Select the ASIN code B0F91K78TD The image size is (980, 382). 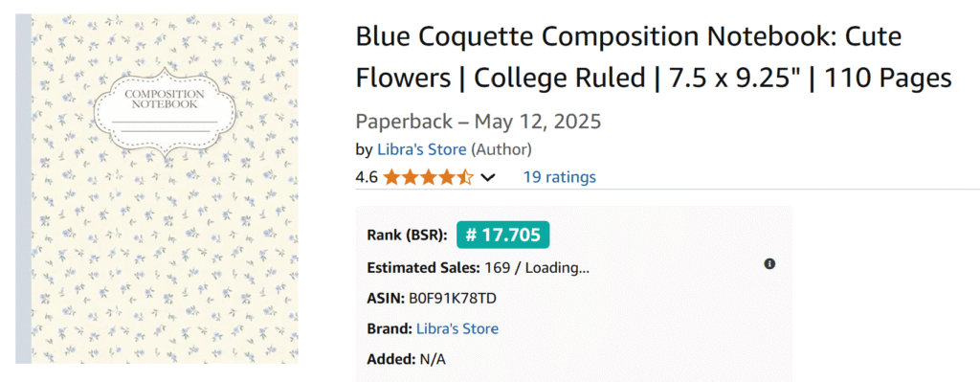[x=453, y=298]
